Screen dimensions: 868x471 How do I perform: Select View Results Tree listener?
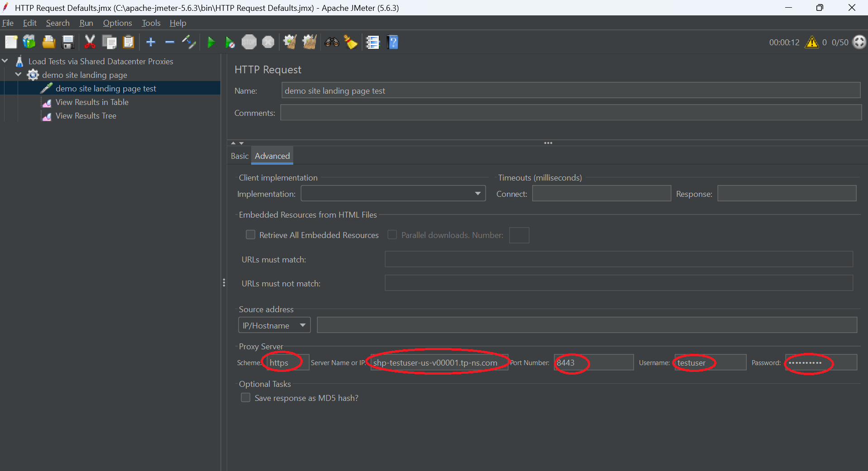[x=86, y=116]
